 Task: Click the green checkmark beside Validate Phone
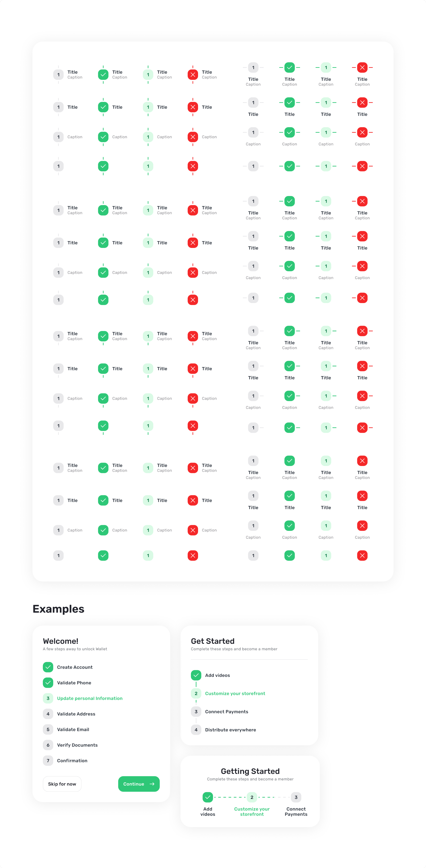point(48,682)
